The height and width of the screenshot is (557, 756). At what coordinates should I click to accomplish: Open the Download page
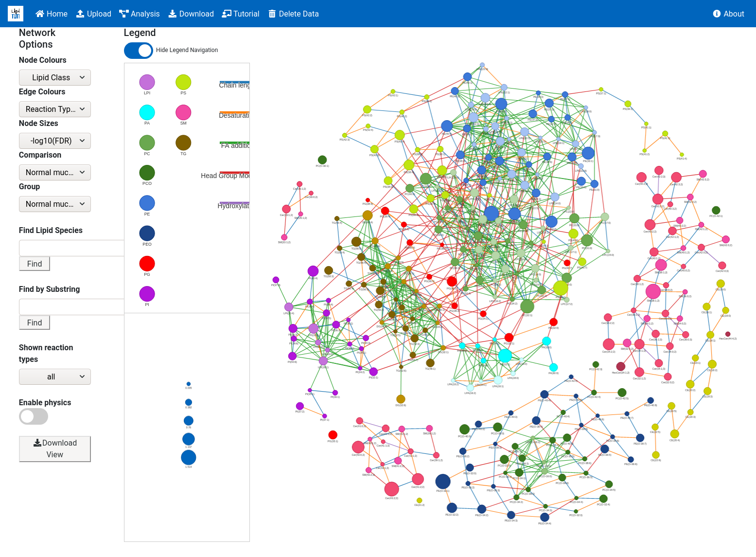(x=191, y=14)
